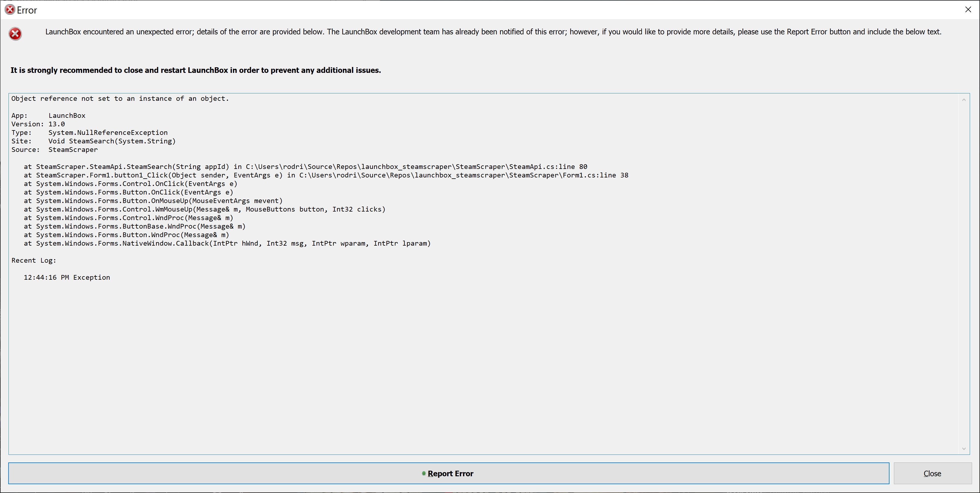
Task: Click the bold restart LaunchBox recommendation text
Action: (195, 70)
